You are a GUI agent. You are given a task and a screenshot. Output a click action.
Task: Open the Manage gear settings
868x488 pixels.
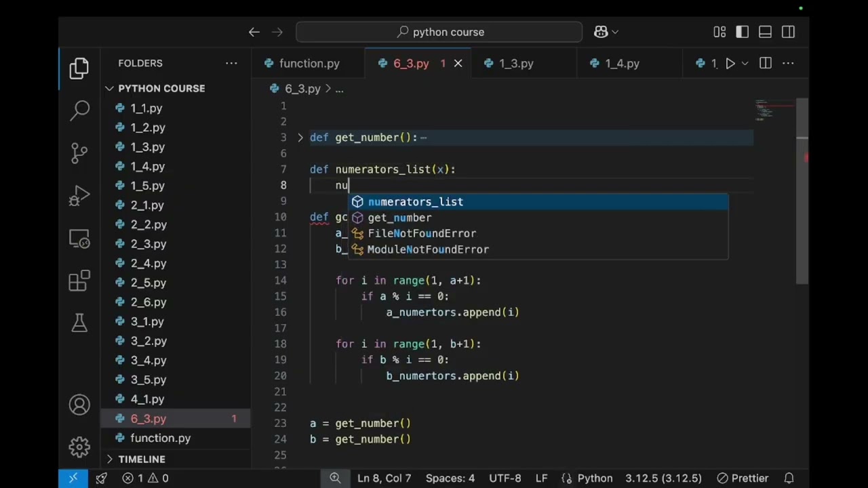tap(79, 447)
